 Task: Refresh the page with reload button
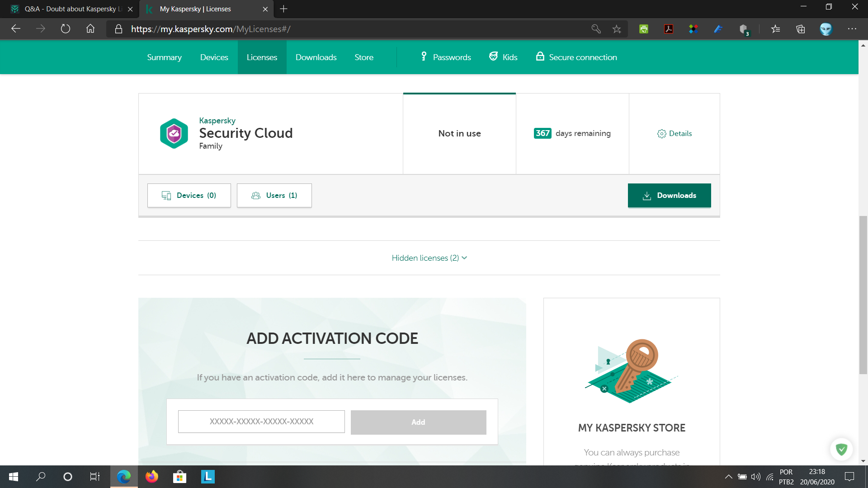pyautogui.click(x=66, y=29)
